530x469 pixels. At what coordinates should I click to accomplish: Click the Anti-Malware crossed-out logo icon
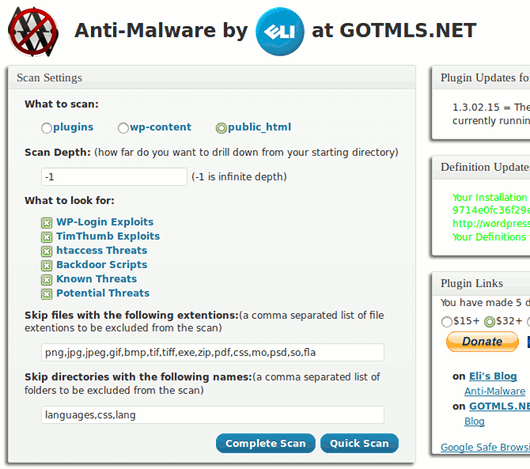click(33, 32)
